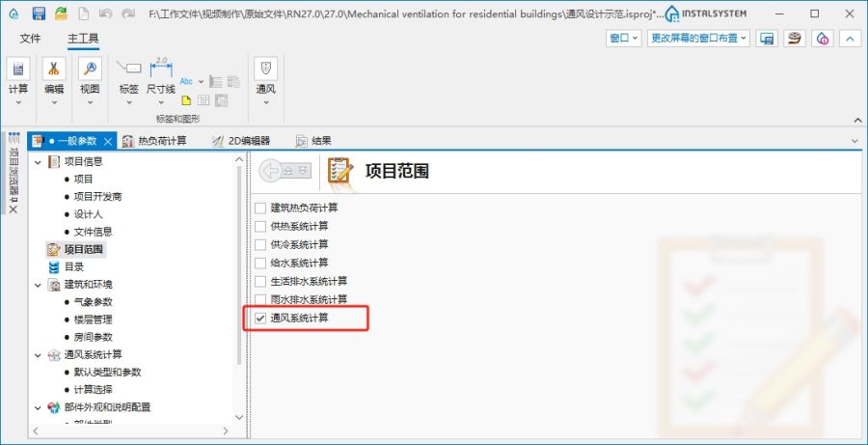Click the 计算 calculator icon
868x445 pixels.
click(18, 70)
